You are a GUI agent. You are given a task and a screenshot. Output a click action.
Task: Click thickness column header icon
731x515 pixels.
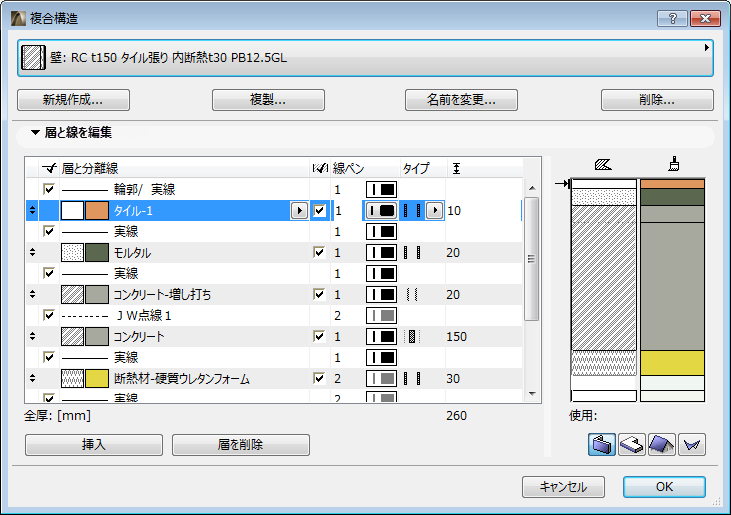tap(456, 168)
